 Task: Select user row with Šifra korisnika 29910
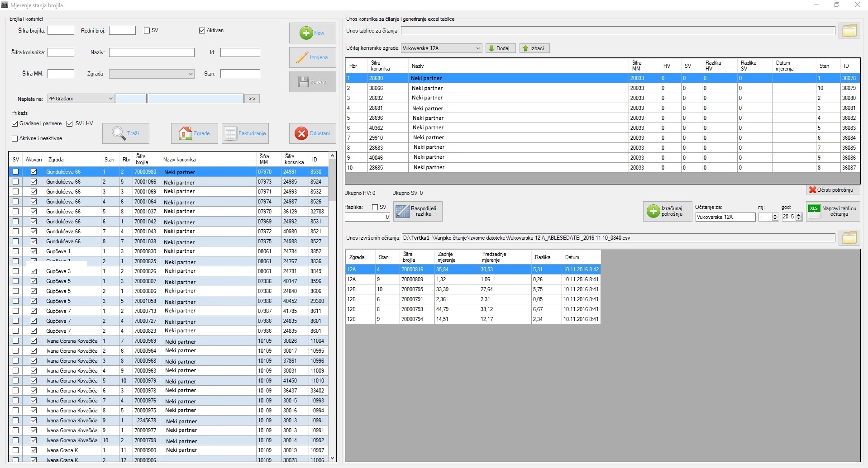tap(602, 138)
